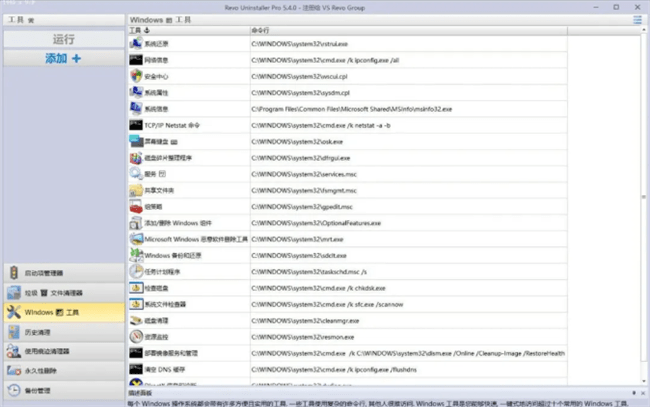The height and width of the screenshot is (407, 650).
Task: Click the clock icon for taskschd.msc
Action: point(136,271)
